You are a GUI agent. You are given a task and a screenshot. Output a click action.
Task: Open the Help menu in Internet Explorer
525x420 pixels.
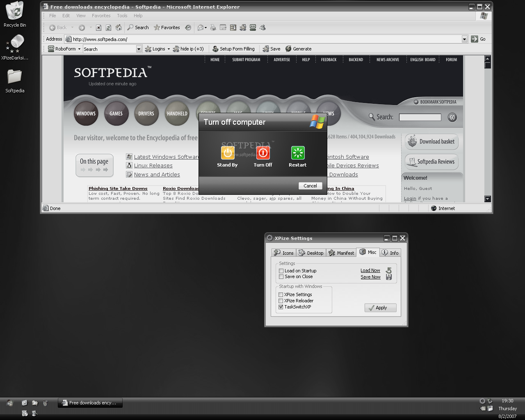[x=138, y=16]
